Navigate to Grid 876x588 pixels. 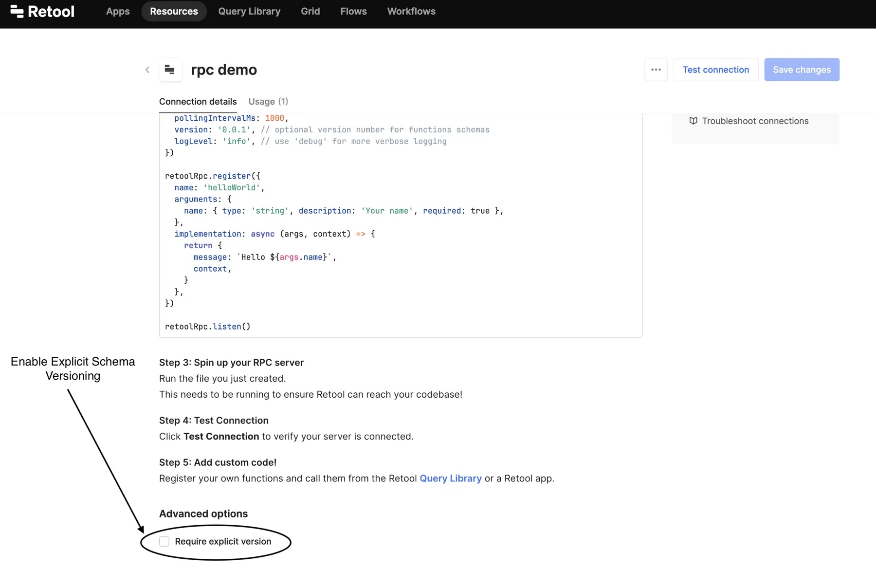[310, 11]
